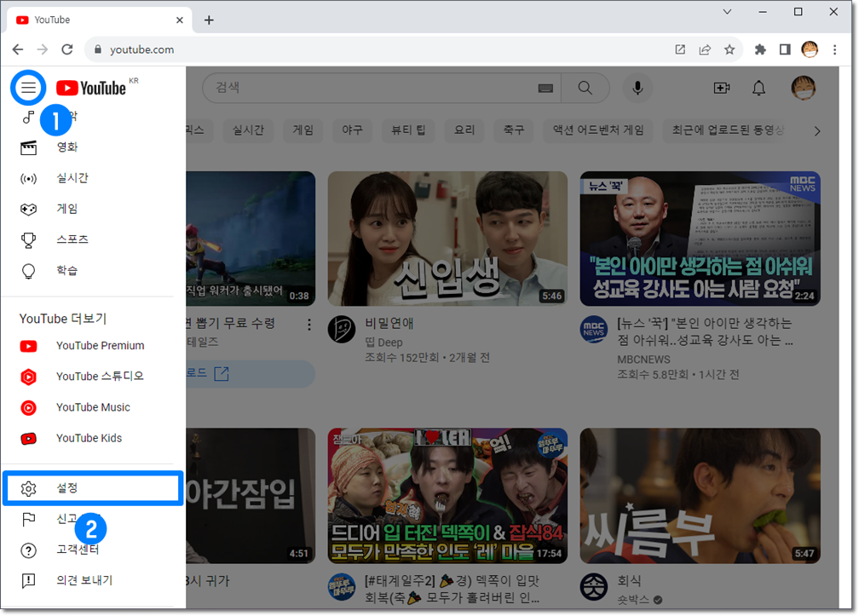Click the 비밀연애 video title
This screenshot has height=616, width=859.
tap(389, 324)
